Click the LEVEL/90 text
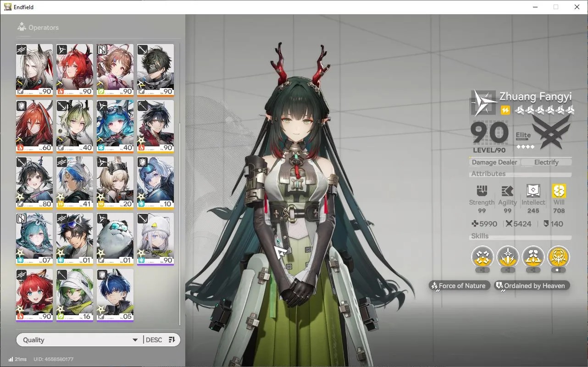 pos(489,150)
